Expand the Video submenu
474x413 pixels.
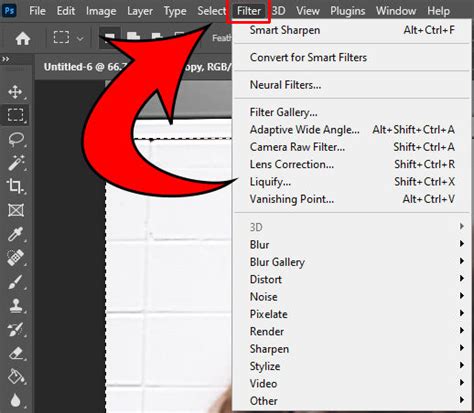coord(352,383)
